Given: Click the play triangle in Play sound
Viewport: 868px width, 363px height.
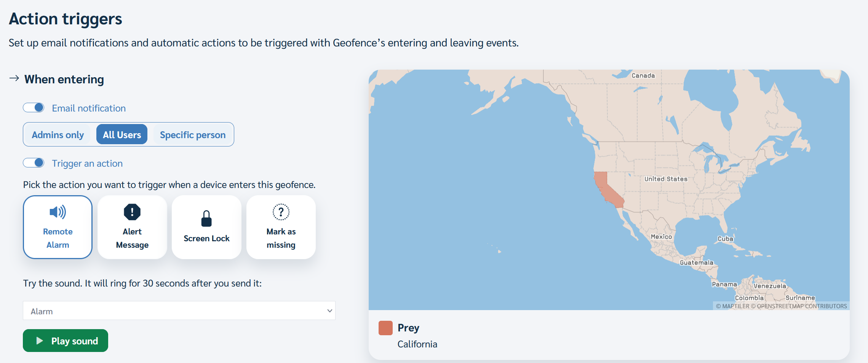Looking at the screenshot, I should pos(39,341).
